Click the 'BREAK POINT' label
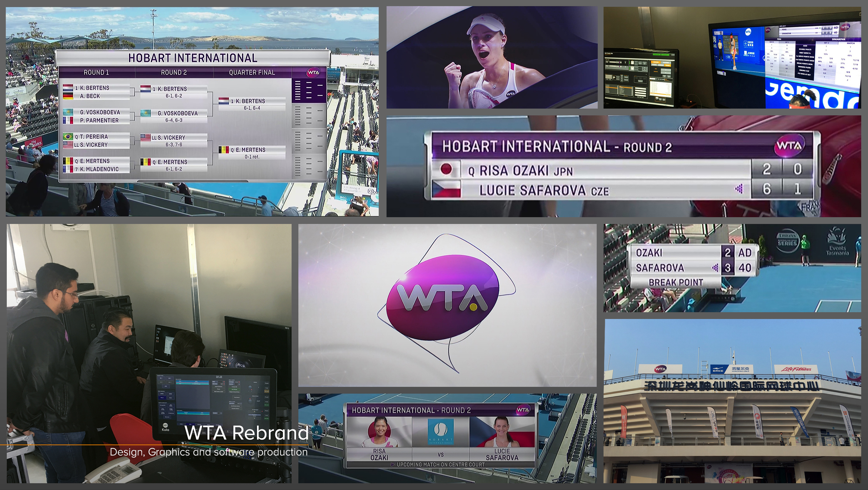The height and width of the screenshot is (490, 868). click(676, 282)
